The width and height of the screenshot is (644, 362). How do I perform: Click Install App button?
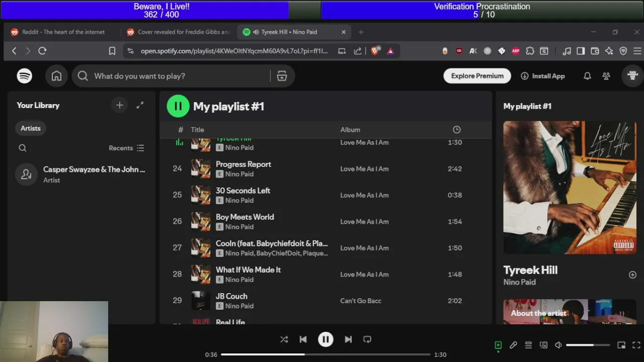pos(543,76)
